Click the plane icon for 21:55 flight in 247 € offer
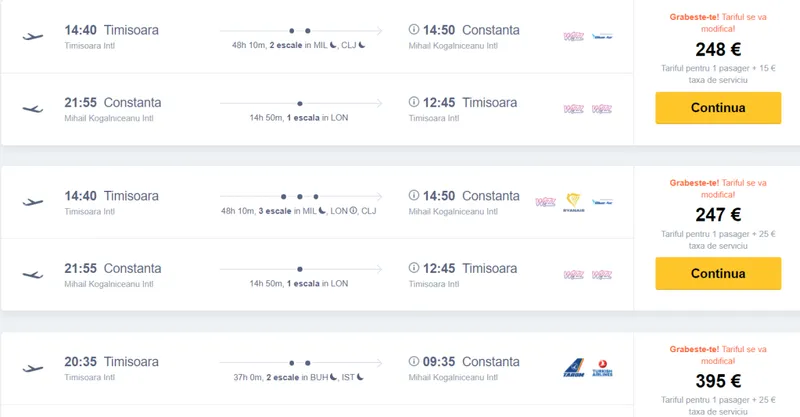The height and width of the screenshot is (417, 800). [x=33, y=274]
